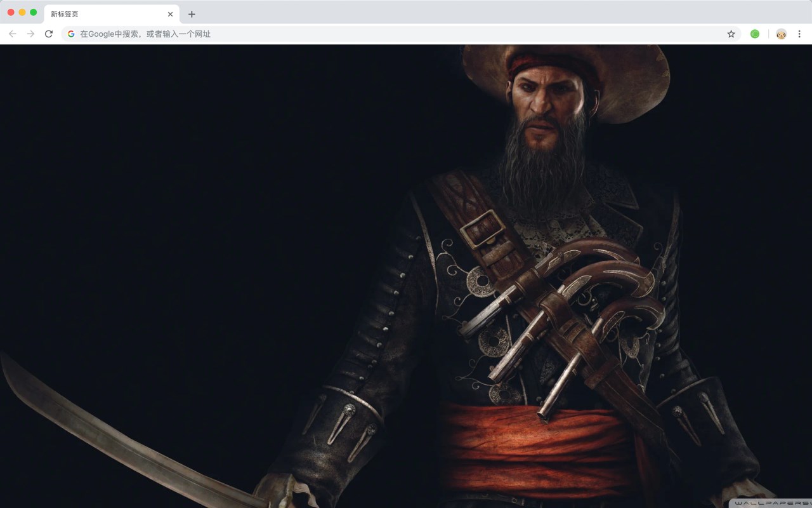The width and height of the screenshot is (812, 508).
Task: Click the browser back arrow
Action: [13, 34]
